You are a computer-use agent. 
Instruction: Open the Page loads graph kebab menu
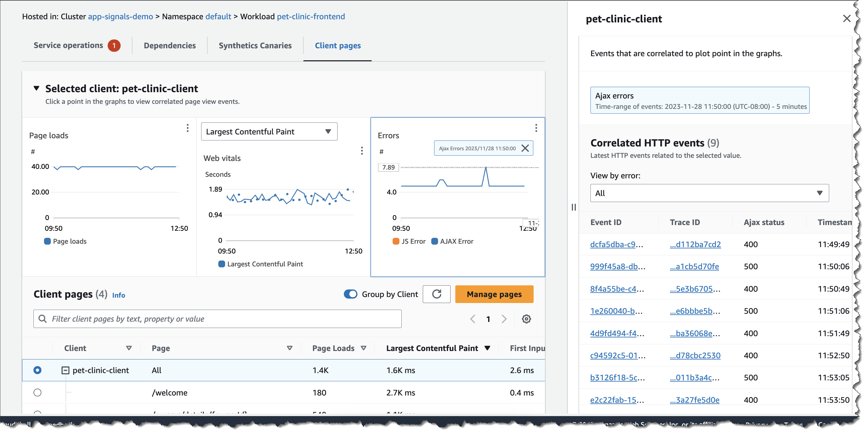188,128
